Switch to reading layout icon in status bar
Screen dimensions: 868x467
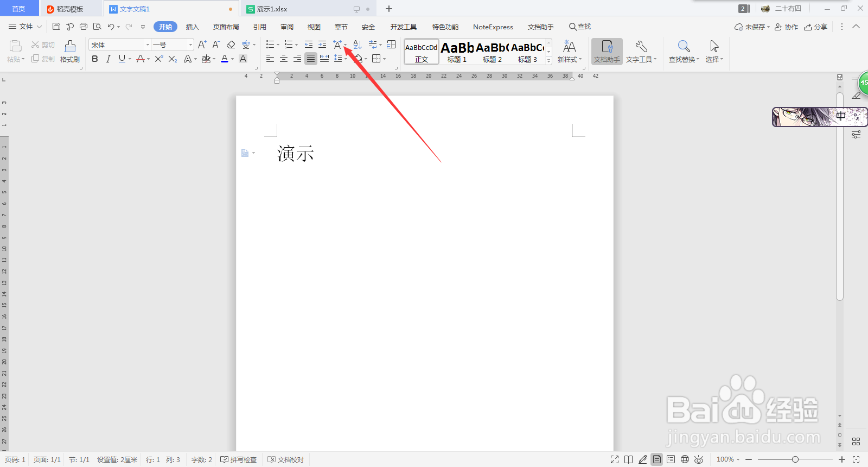click(629, 459)
